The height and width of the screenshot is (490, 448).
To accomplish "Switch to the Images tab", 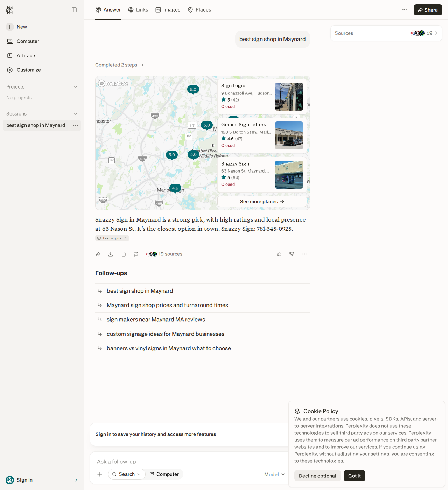I will pyautogui.click(x=168, y=10).
